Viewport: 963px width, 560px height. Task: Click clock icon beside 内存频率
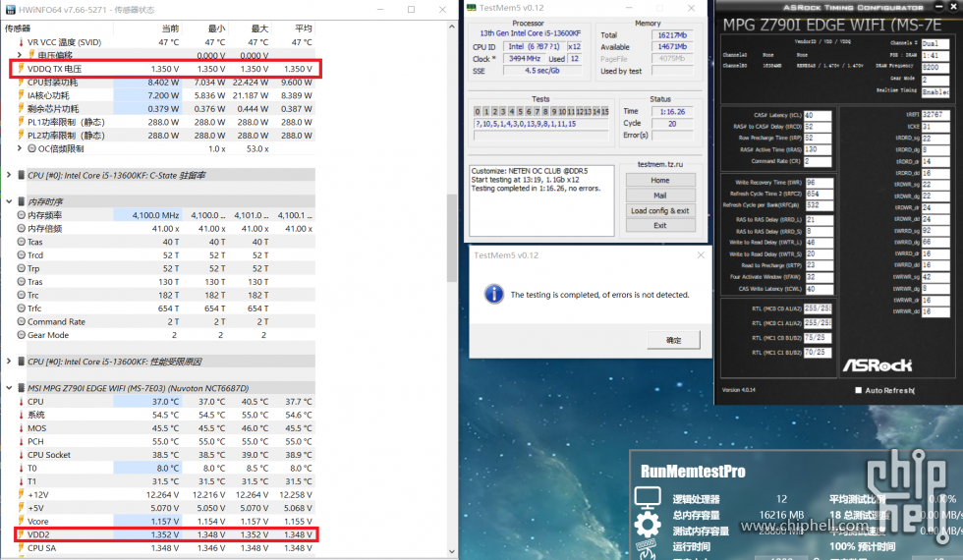click(x=22, y=215)
